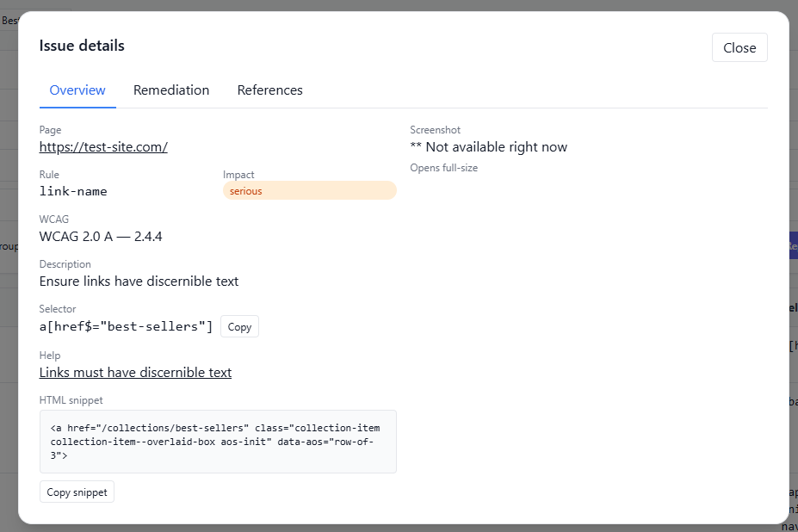Click the 'Not available right now' screenshot placeholder
Viewport: 798px width, 532px height.
point(488,147)
